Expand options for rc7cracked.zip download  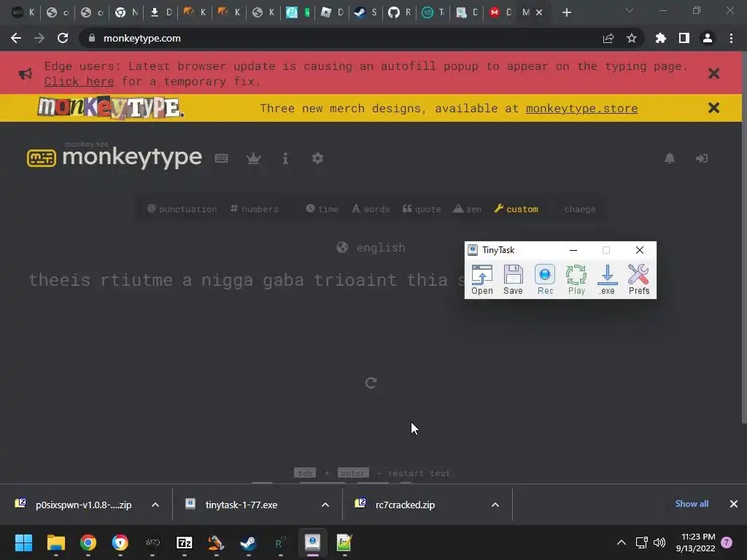[x=495, y=505]
